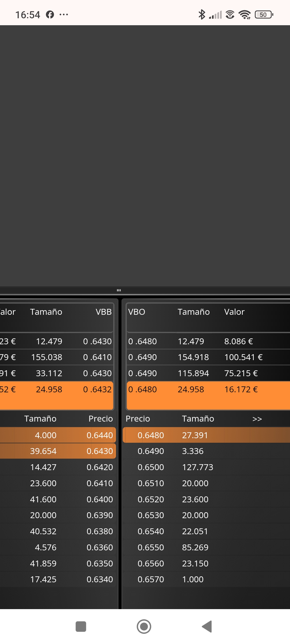Click the VBB size 33.112
This screenshot has width=290, height=644.
point(49,373)
